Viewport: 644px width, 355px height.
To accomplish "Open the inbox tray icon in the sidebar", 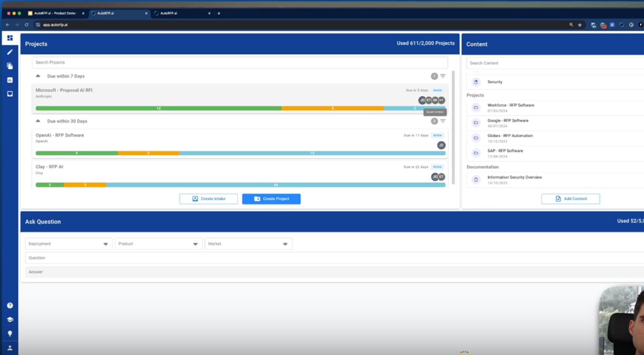I will click(x=10, y=94).
